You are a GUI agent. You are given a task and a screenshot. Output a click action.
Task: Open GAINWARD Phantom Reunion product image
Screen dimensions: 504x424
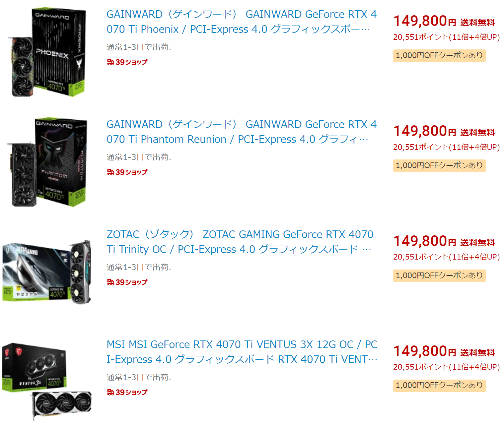point(47,162)
